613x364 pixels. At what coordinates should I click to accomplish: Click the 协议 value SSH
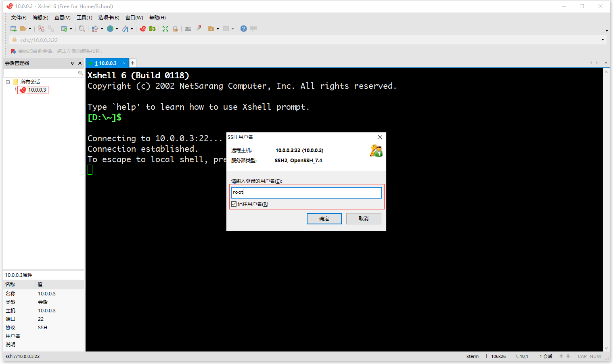(42, 328)
